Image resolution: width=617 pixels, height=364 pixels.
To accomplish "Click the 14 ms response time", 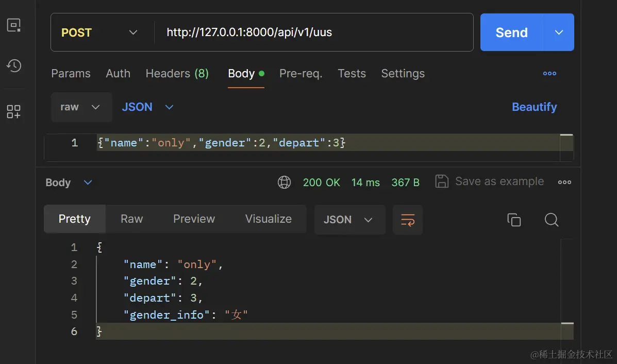I will pos(365,183).
